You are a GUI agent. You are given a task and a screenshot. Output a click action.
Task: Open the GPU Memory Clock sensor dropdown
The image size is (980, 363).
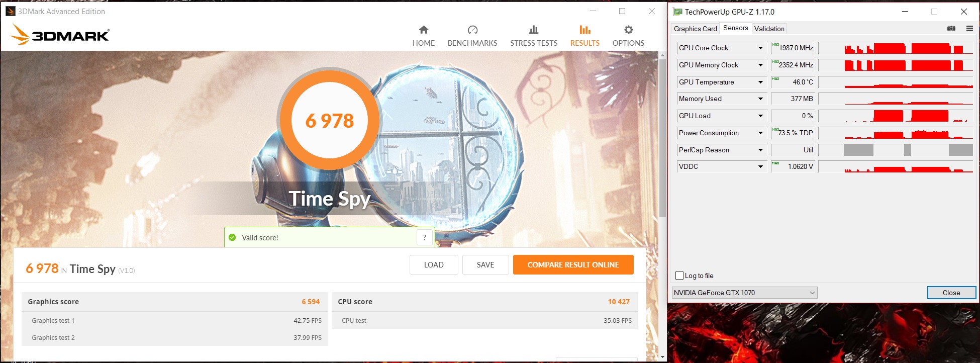(760, 65)
